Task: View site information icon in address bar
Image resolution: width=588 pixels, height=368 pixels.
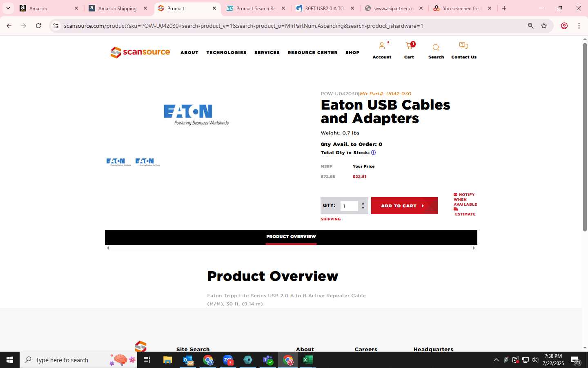Action: click(x=56, y=26)
